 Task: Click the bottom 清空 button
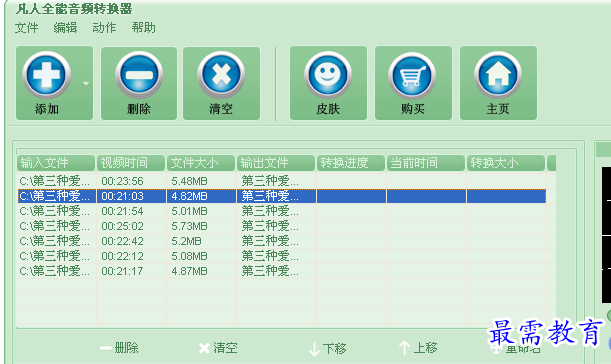pos(218,348)
